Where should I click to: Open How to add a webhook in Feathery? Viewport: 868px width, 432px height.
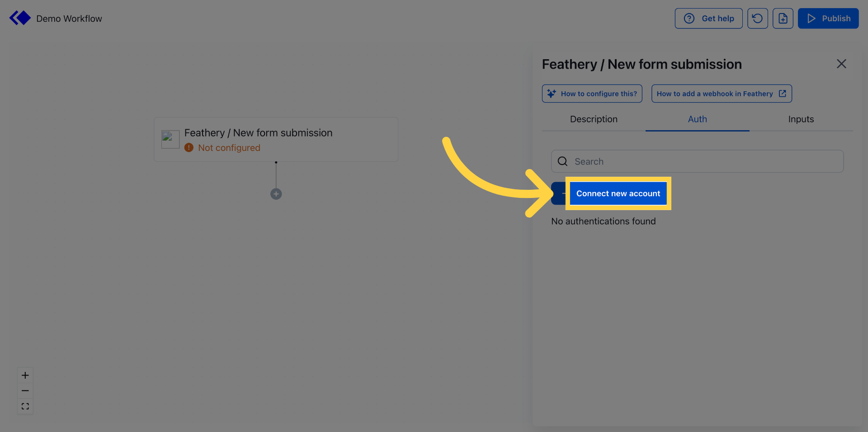click(721, 94)
